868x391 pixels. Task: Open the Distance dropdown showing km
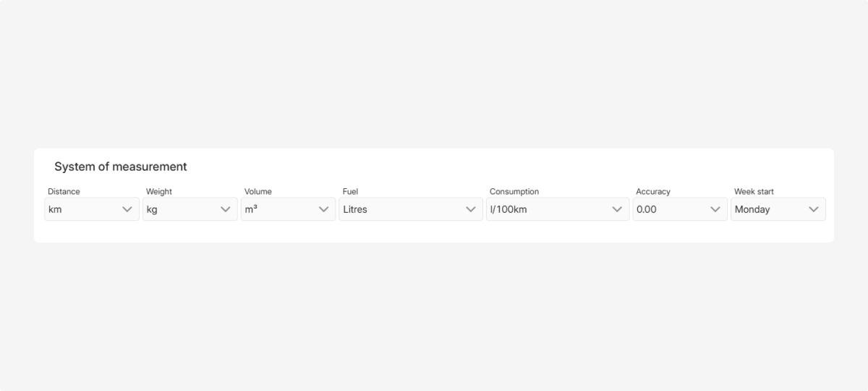click(x=80, y=209)
